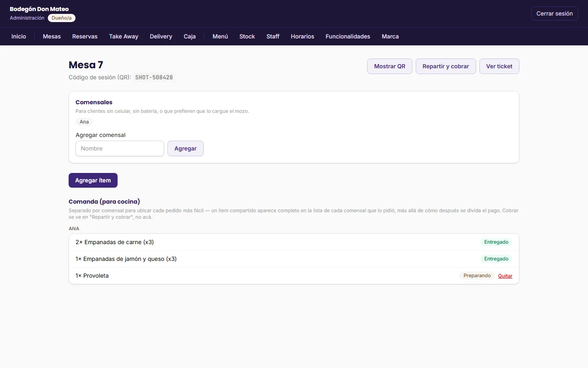This screenshot has width=588, height=368.
Task: Open the Mesas page
Action: 52,36
